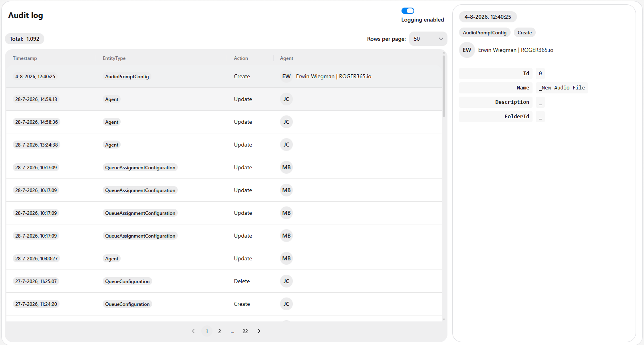Click the Agent chip on the 13:24:38 row

point(112,145)
